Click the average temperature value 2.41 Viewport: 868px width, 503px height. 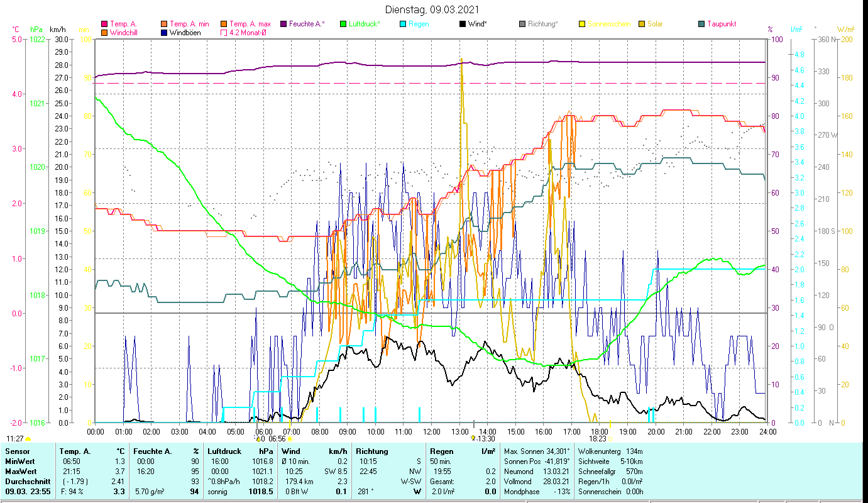(x=118, y=481)
